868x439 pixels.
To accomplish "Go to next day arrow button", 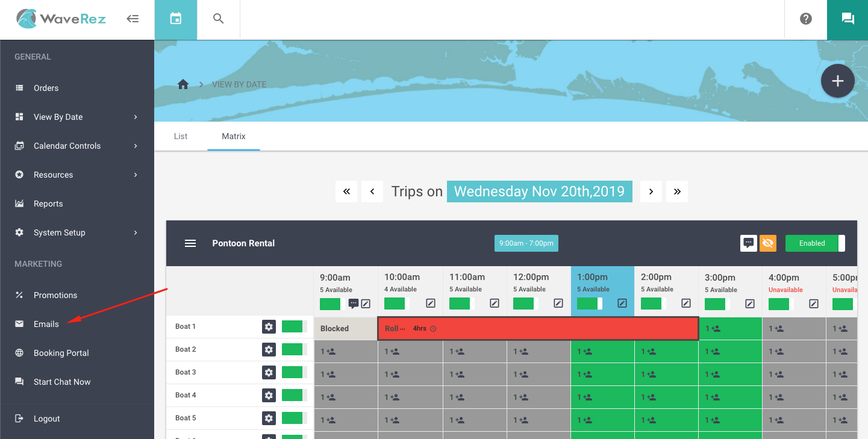I will (x=651, y=191).
